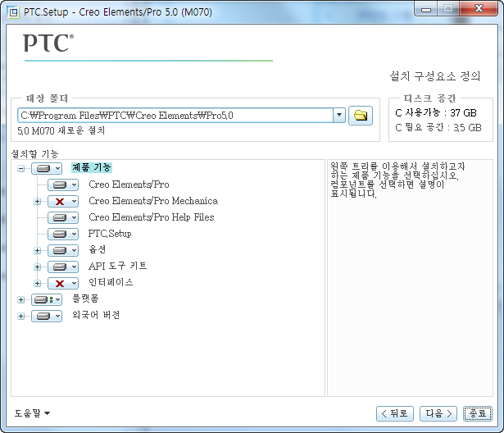
Task: Collapse the 제품 기능 tree node
Action: click(x=20, y=168)
